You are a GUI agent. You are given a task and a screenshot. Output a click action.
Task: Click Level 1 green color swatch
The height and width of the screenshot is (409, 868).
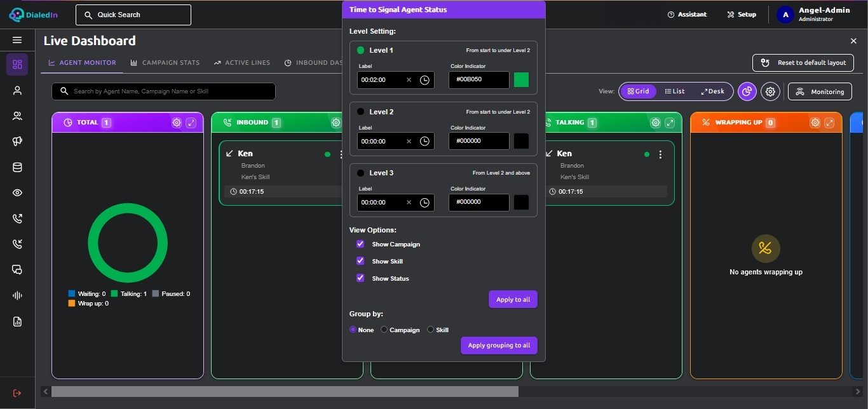click(x=521, y=80)
